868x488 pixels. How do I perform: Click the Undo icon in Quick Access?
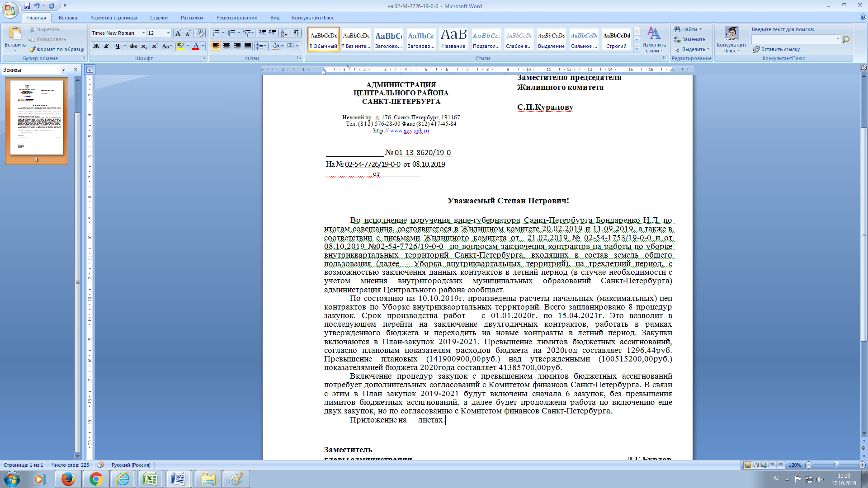[x=37, y=6]
